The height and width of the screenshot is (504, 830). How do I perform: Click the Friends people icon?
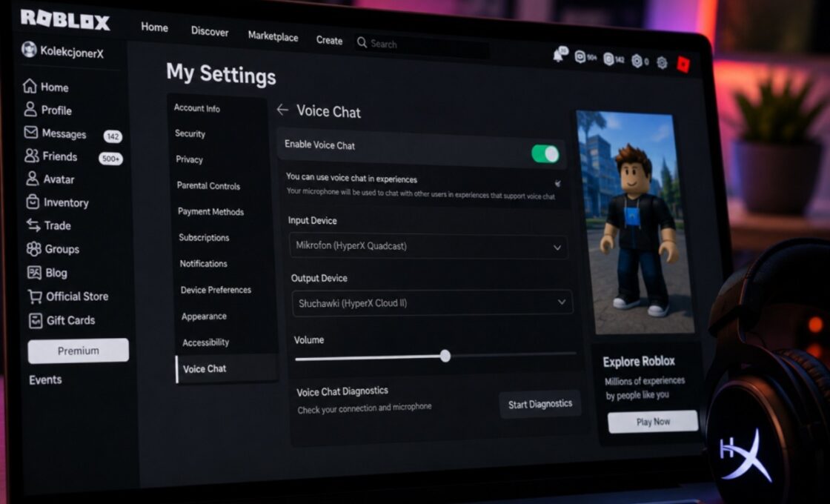coord(32,156)
